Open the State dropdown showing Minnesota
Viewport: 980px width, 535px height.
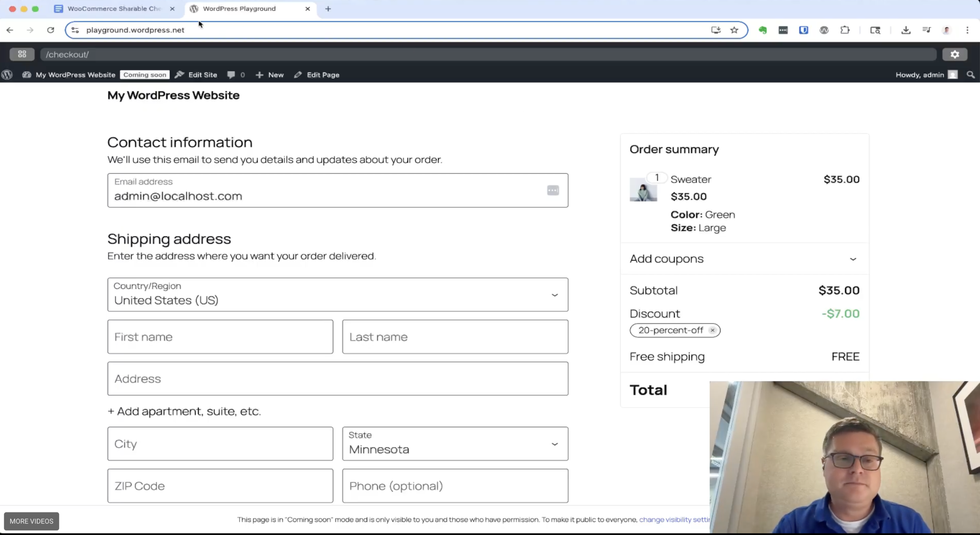(x=455, y=443)
